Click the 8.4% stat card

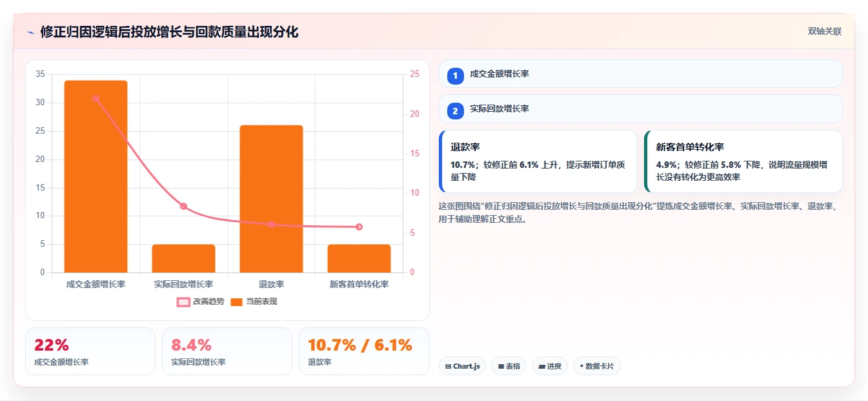227,351
